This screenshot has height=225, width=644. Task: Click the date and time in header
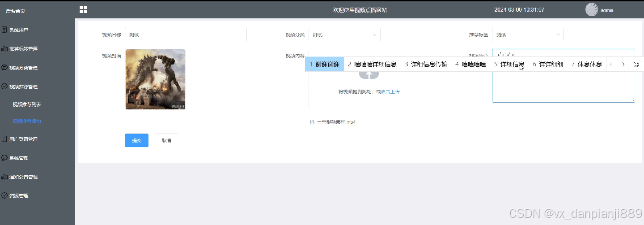(x=519, y=9)
